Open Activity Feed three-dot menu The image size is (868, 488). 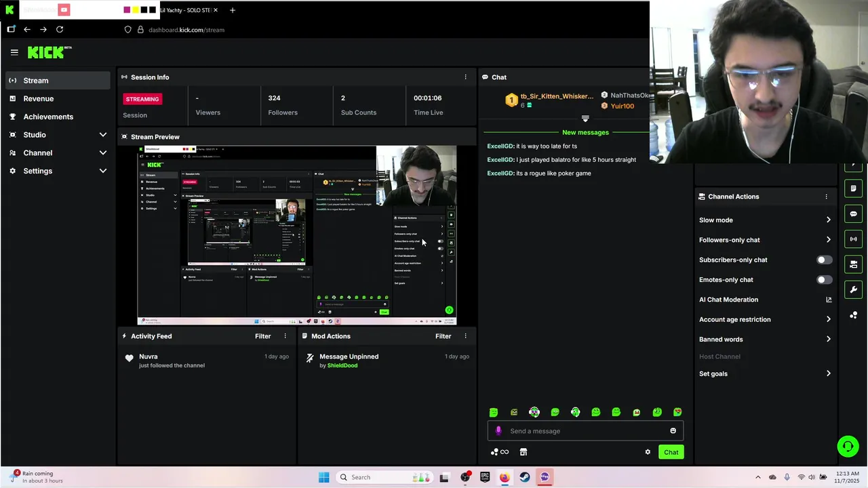tap(285, 336)
